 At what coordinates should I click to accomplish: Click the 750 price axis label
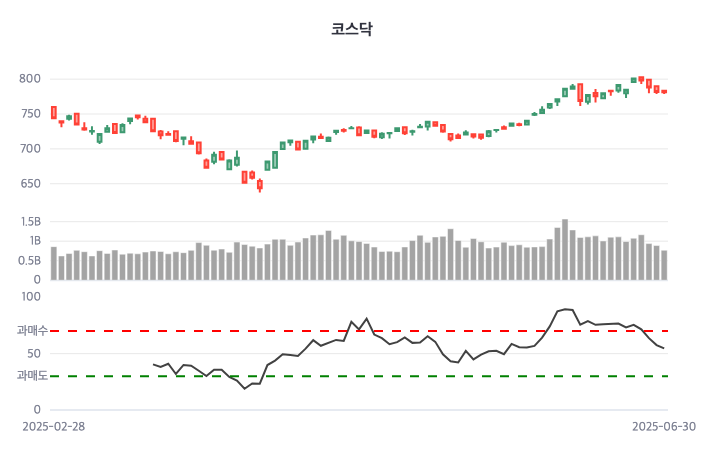tap(30, 114)
